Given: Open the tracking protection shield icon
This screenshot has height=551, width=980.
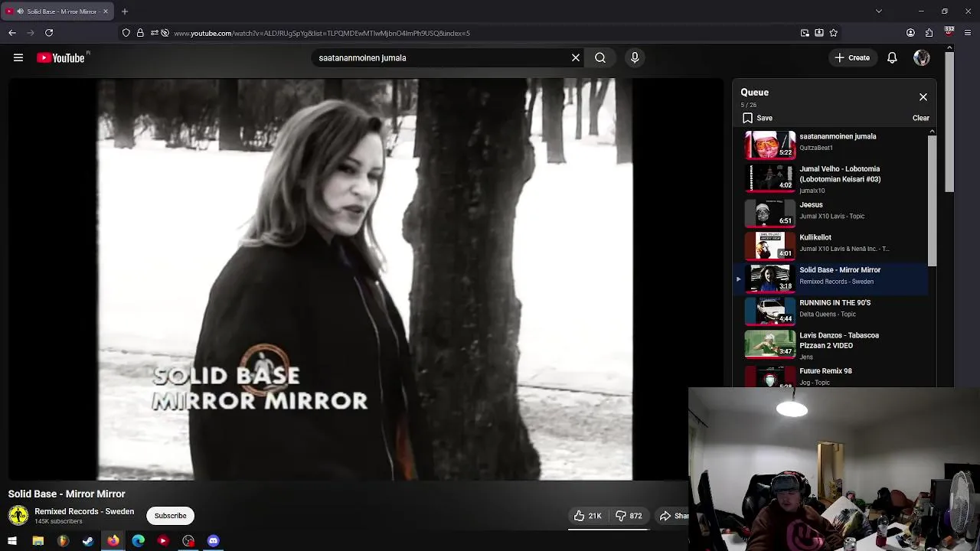Looking at the screenshot, I should point(126,33).
